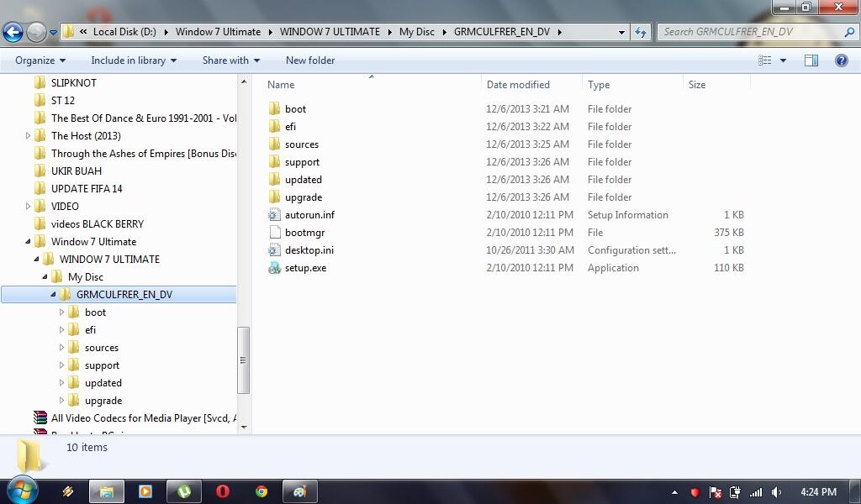Switch to Windows Explorer taskbar button
The height and width of the screenshot is (504, 861).
point(107,491)
